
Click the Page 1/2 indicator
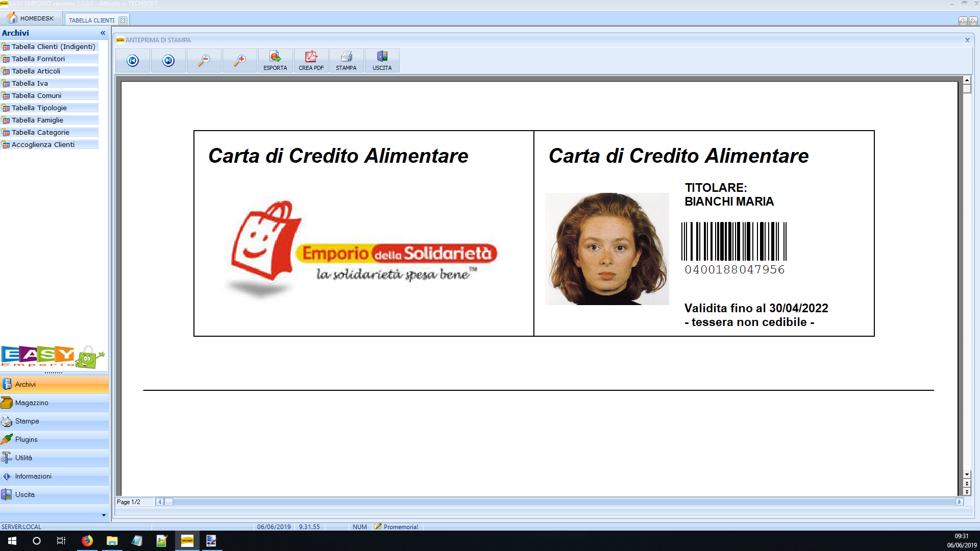(x=129, y=502)
